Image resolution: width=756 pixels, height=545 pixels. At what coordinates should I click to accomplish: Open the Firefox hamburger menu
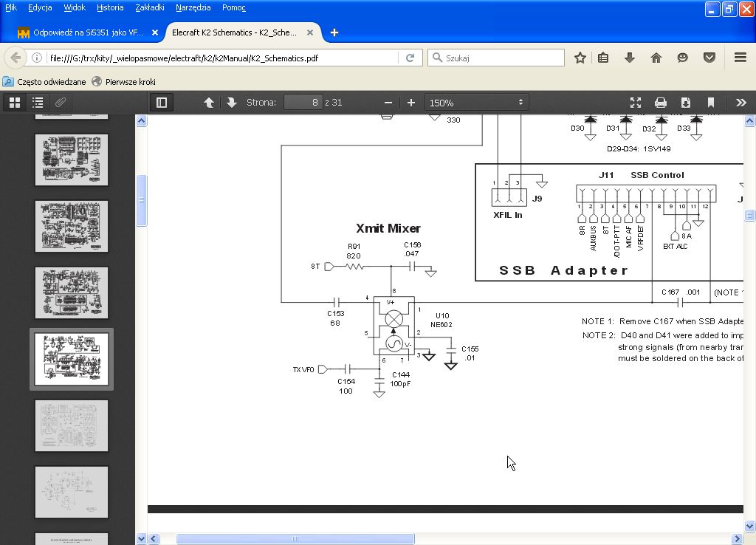(x=740, y=58)
